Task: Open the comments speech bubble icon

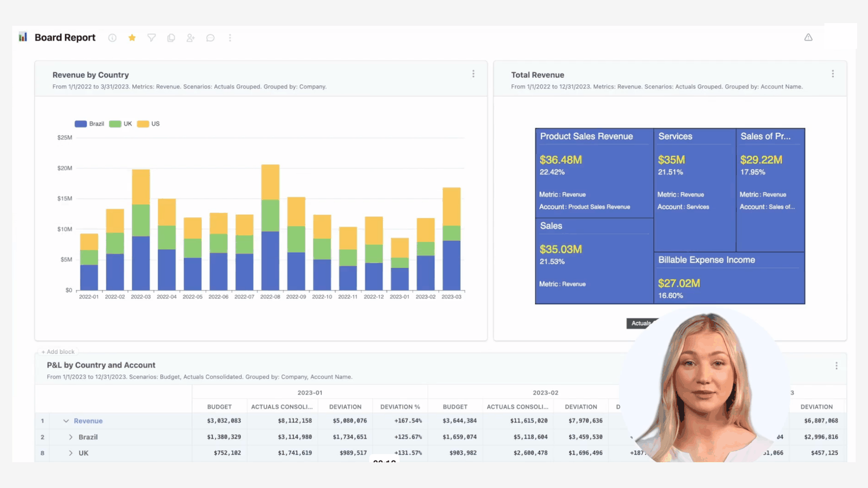Action: click(x=210, y=38)
